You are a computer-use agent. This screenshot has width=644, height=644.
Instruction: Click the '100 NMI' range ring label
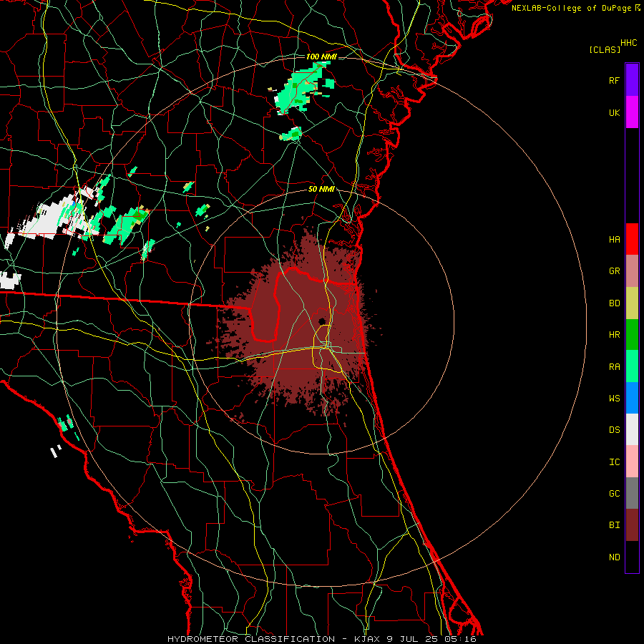(321, 57)
